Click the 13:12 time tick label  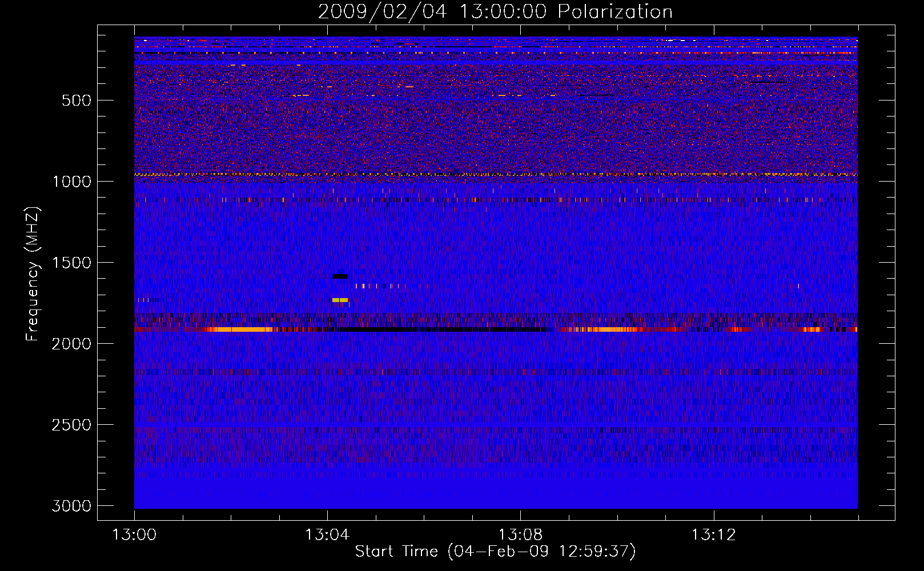pos(713,535)
